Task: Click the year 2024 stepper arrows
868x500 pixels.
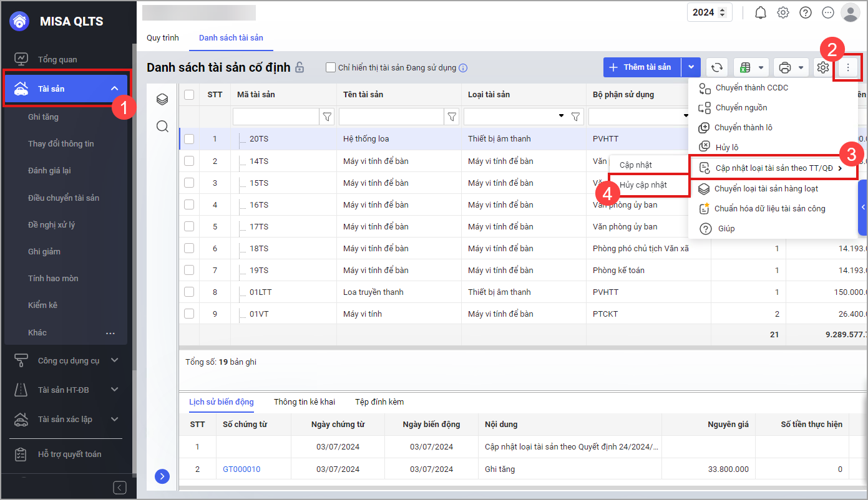Action: 723,12
